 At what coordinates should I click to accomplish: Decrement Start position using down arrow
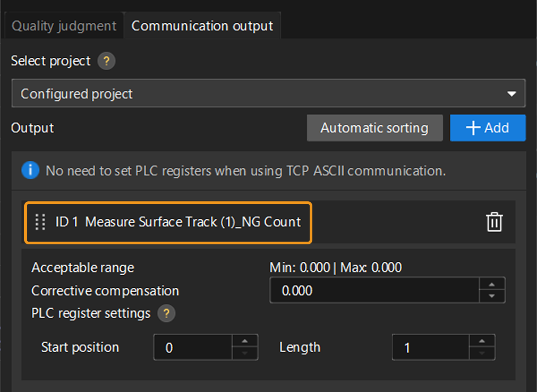[245, 353]
